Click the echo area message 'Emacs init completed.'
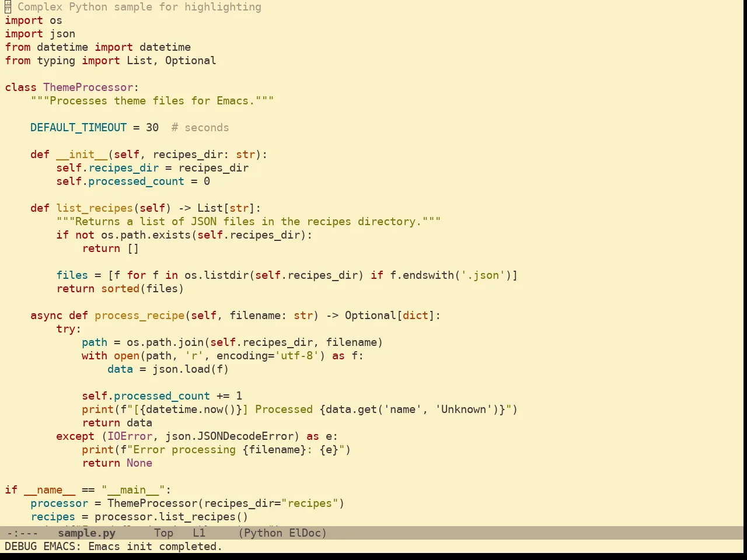 point(155,547)
